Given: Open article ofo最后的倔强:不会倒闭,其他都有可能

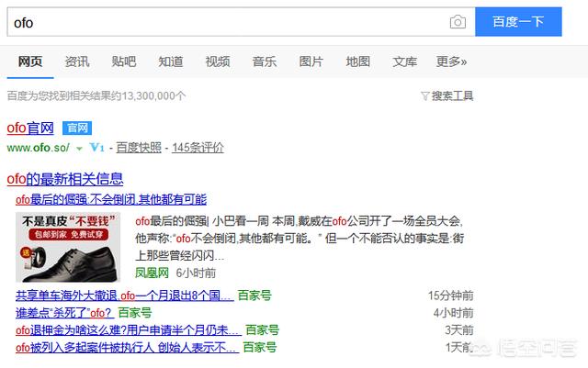Looking at the screenshot, I should coord(111,199).
